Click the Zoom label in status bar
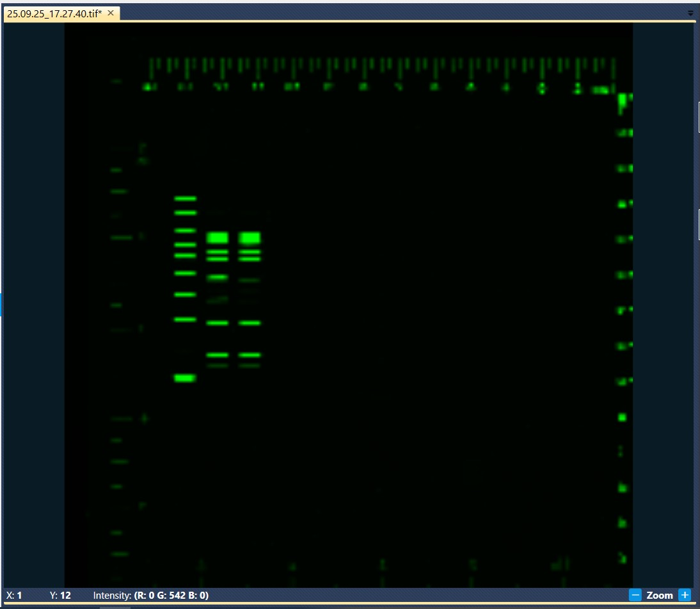This screenshot has height=609, width=700. (660, 596)
